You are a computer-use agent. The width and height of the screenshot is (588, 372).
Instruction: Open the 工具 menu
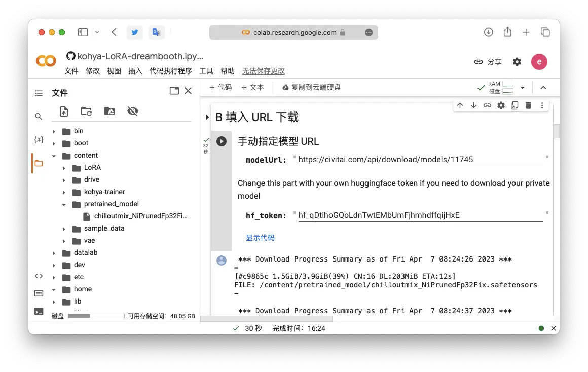206,71
